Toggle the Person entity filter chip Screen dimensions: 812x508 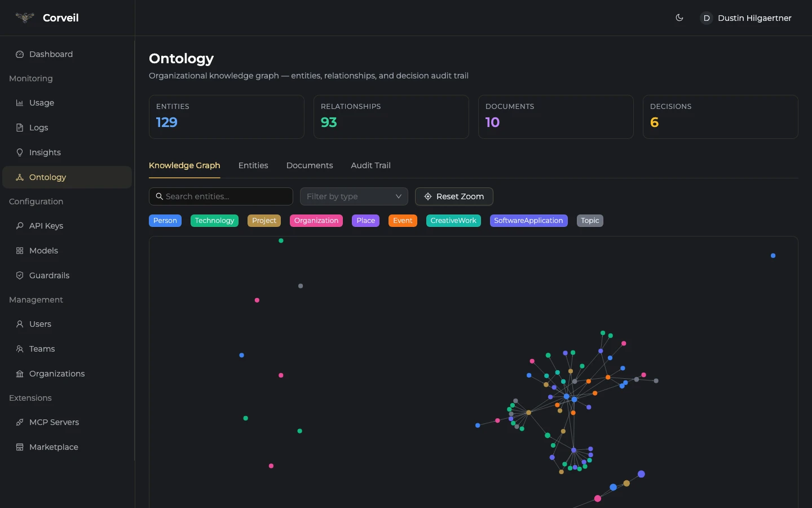(165, 221)
